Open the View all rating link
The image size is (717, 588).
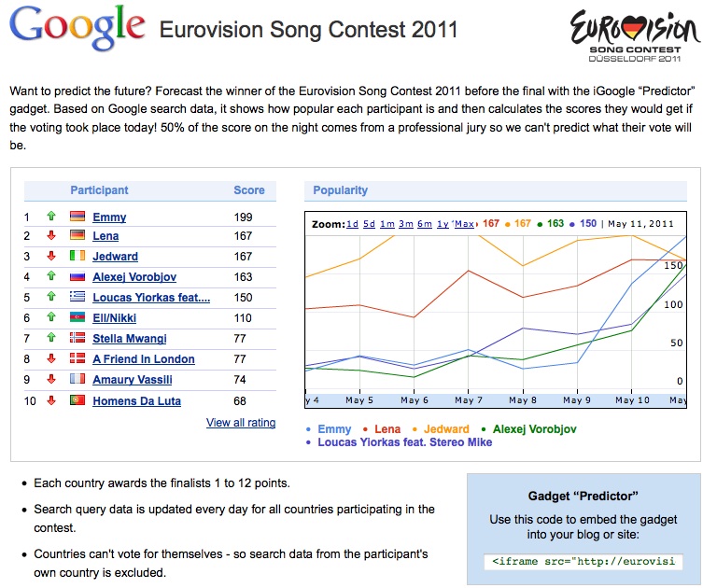pyautogui.click(x=241, y=423)
